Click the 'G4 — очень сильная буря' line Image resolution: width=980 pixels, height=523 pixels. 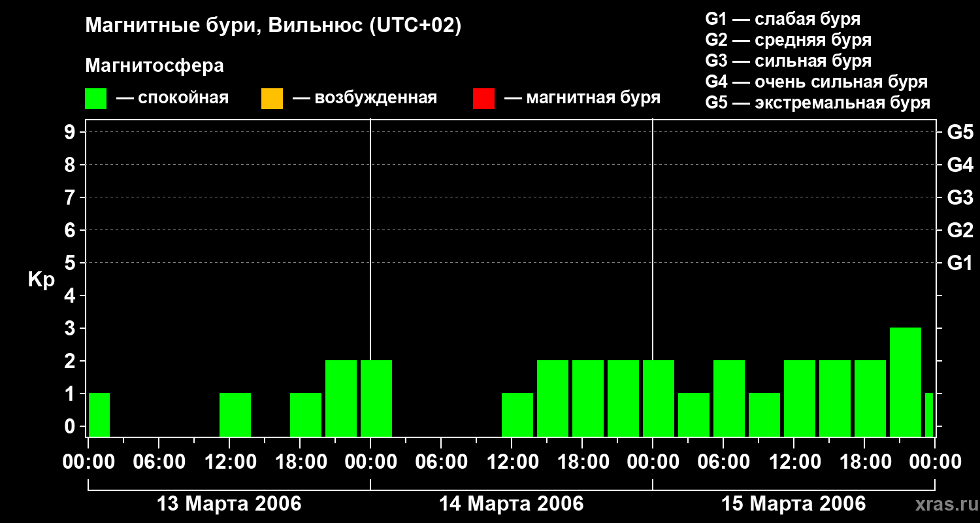click(x=817, y=82)
